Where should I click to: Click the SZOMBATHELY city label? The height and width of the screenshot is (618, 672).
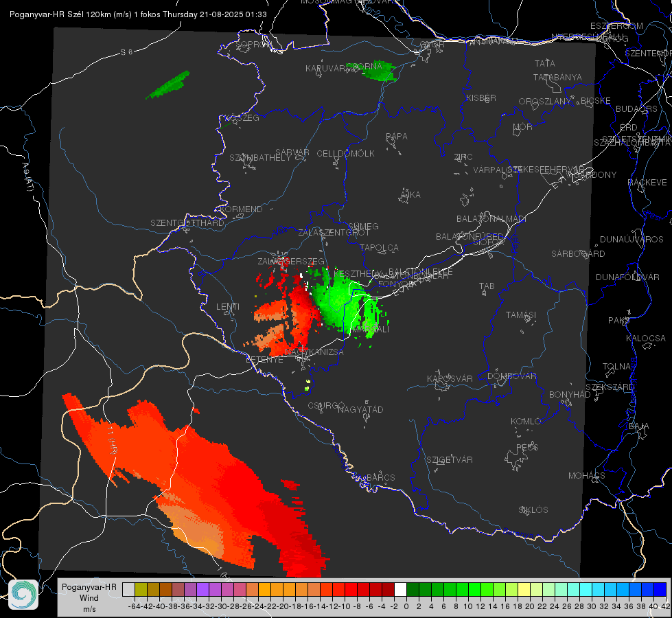tap(260, 158)
